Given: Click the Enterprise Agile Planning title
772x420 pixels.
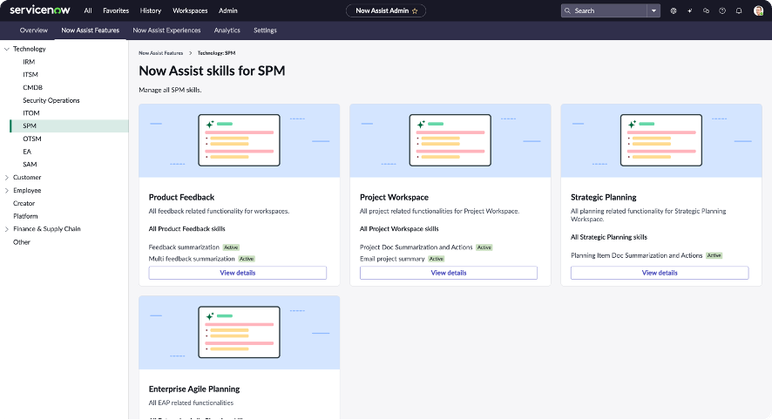Looking at the screenshot, I should (194, 389).
